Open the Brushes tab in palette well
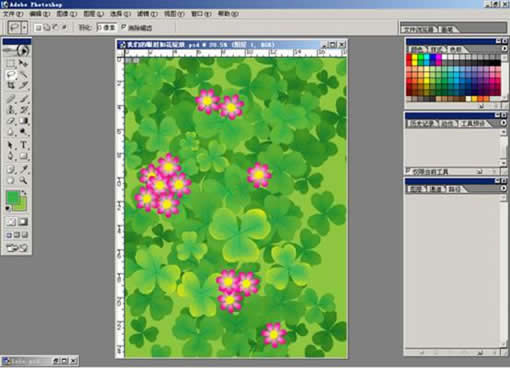This screenshot has width=510, height=368. point(449,29)
